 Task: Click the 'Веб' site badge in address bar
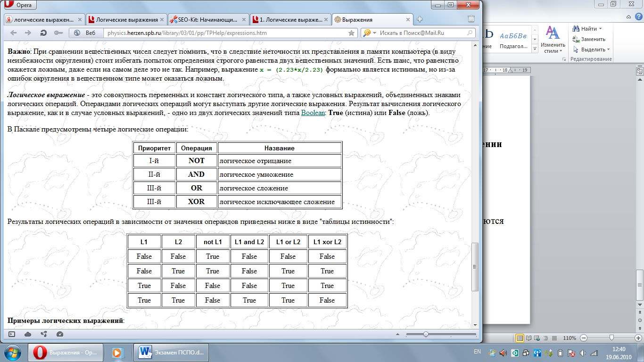[x=86, y=33]
